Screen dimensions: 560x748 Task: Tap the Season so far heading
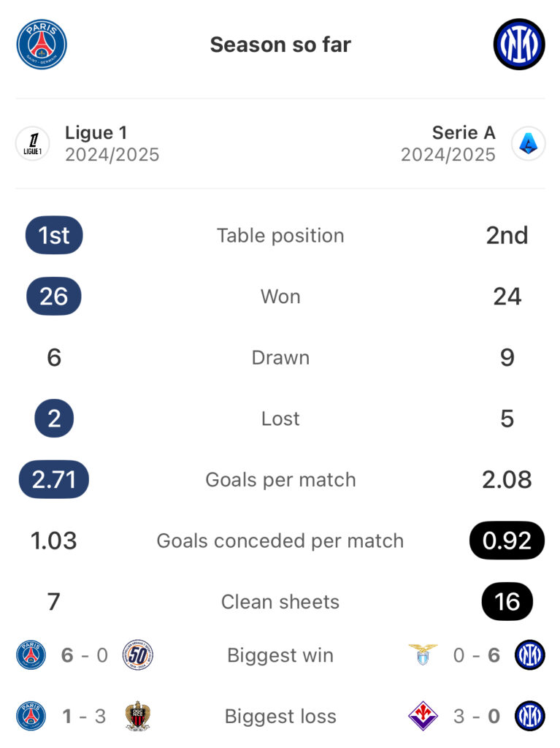click(280, 45)
